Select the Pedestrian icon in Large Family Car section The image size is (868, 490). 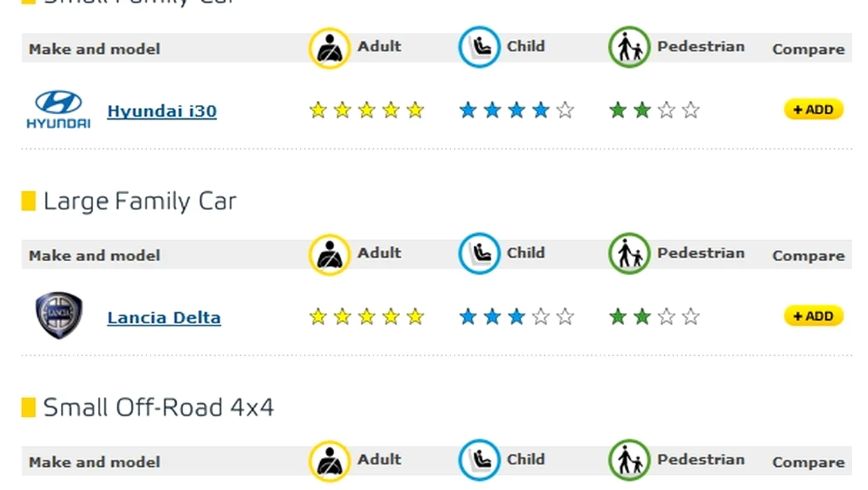629,253
